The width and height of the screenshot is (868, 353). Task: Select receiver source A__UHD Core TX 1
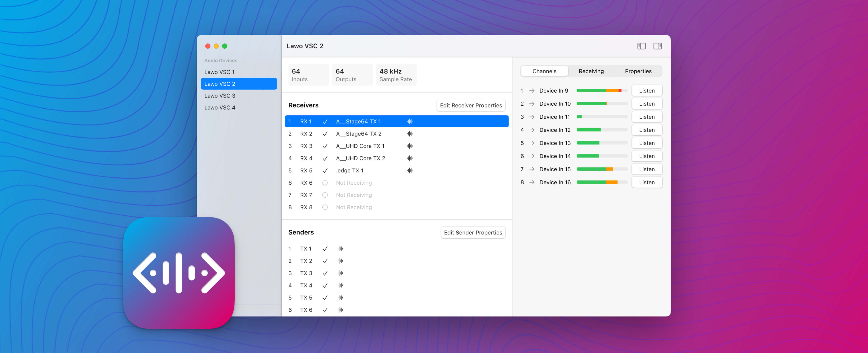click(360, 146)
